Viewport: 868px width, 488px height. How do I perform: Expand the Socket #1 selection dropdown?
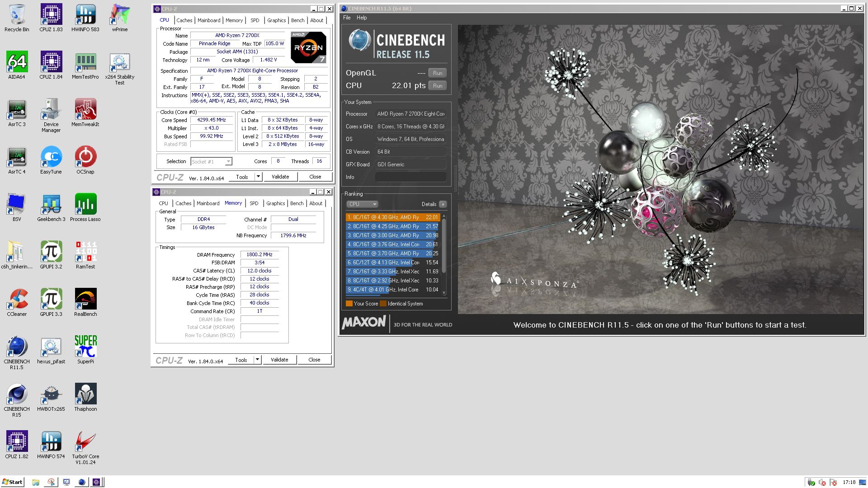[228, 161]
